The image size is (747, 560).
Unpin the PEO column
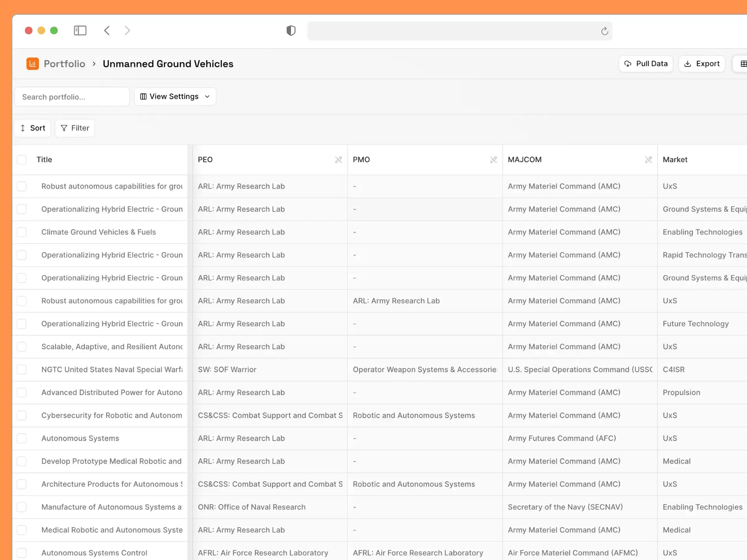tap(338, 160)
